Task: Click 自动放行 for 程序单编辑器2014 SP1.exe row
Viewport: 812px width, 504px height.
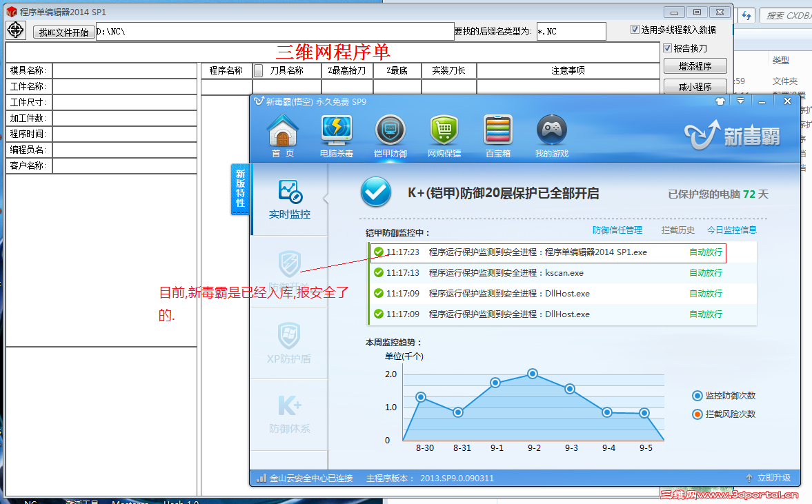Action: coord(705,252)
